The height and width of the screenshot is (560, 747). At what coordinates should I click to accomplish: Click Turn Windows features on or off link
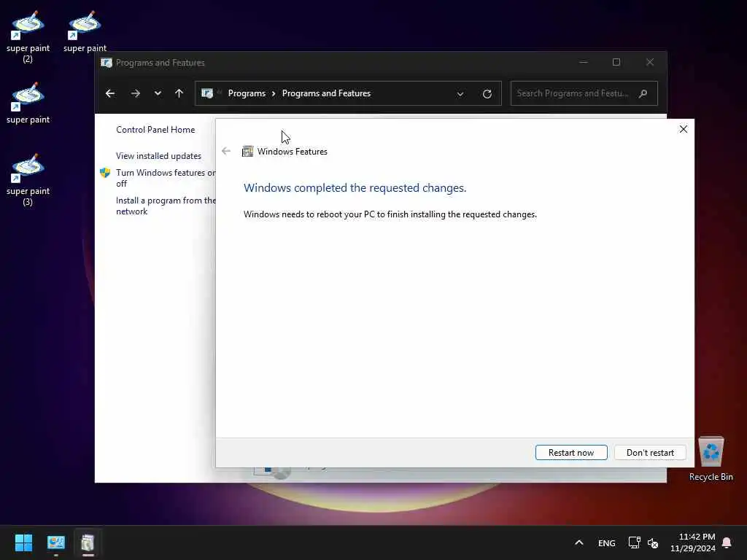click(166, 178)
